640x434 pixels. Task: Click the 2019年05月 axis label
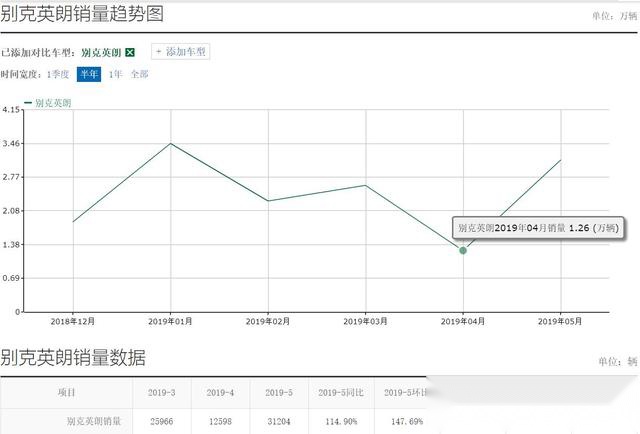560,322
